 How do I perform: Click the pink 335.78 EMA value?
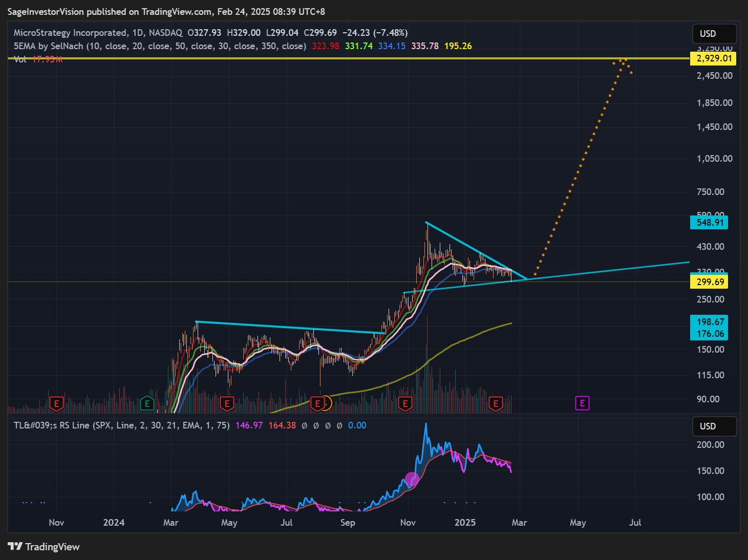[425, 46]
